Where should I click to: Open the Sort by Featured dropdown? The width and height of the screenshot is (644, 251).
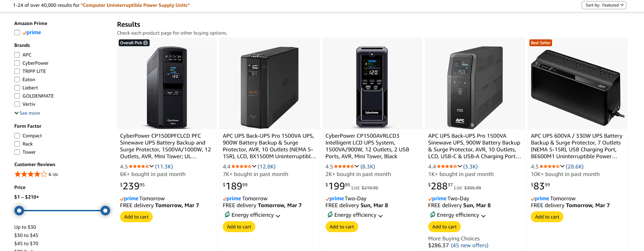click(604, 5)
